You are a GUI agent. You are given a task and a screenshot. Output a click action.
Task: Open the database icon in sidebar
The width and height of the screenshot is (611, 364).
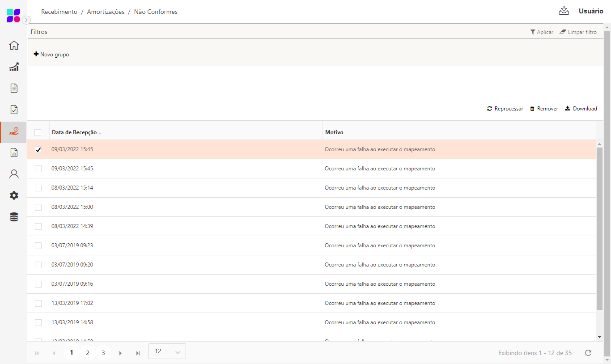tap(14, 217)
